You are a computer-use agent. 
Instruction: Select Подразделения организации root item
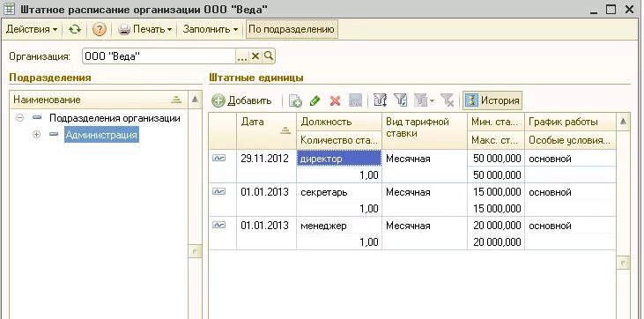click(x=115, y=118)
